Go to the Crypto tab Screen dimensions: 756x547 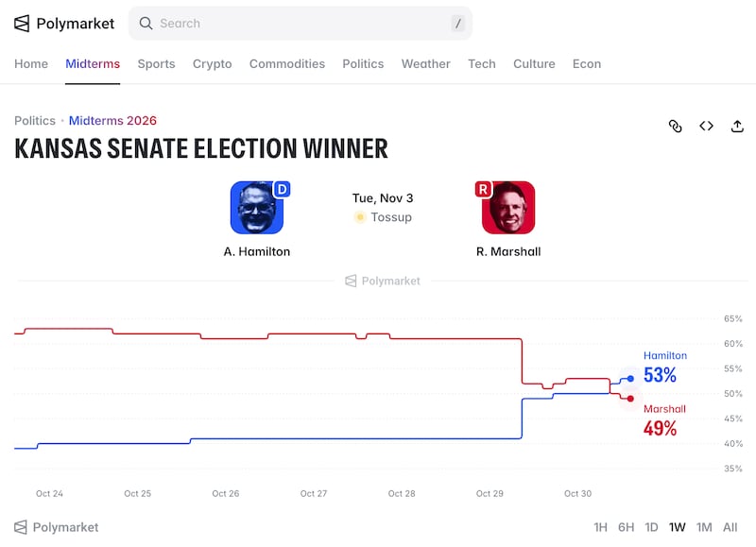pyautogui.click(x=212, y=64)
